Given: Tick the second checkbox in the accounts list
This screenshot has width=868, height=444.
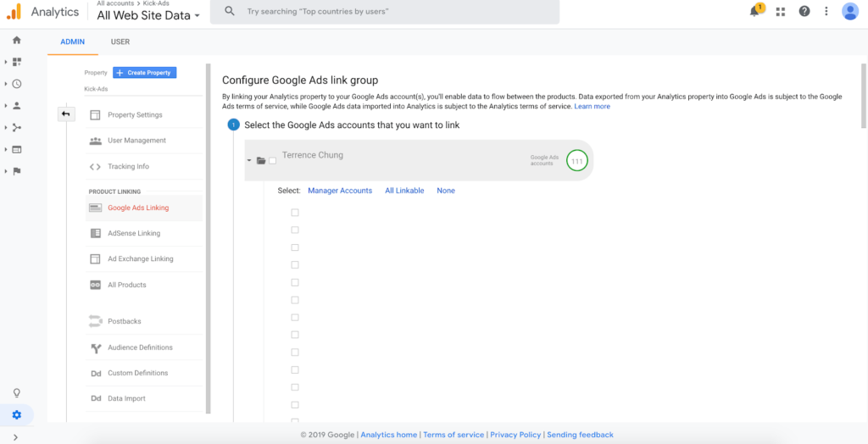Looking at the screenshot, I should [295, 230].
